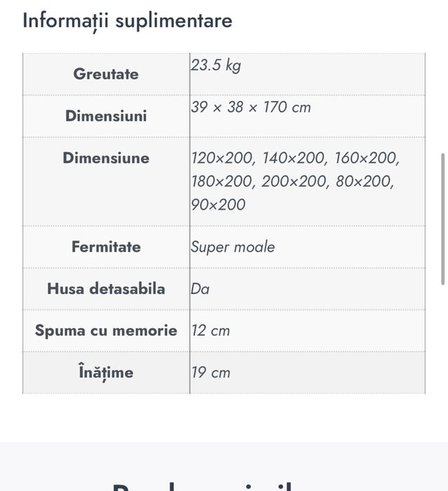The height and width of the screenshot is (491, 448).
Task: Select the Greutate row label
Action: 106,74
